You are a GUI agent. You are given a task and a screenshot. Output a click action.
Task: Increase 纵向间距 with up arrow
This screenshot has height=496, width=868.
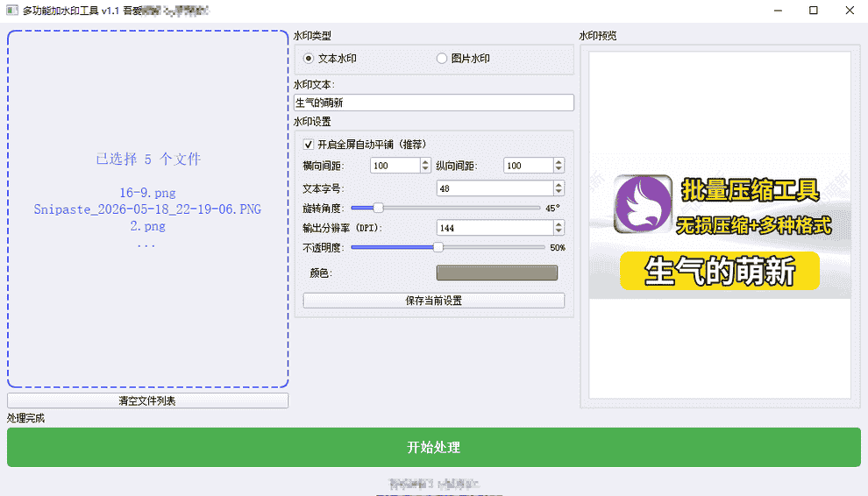pyautogui.click(x=559, y=161)
